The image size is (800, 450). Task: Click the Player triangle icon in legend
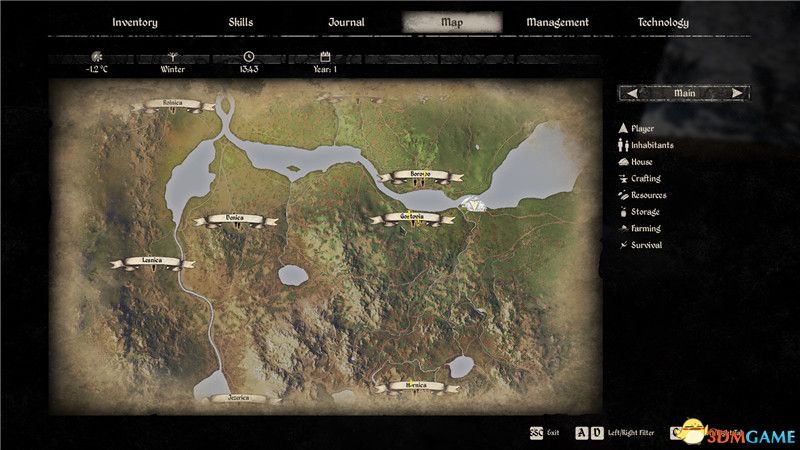tap(623, 128)
